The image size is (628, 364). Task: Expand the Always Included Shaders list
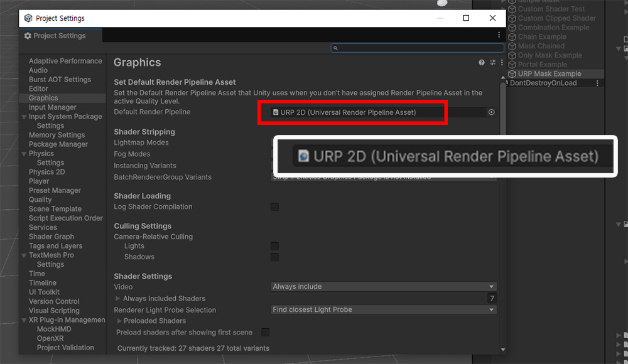(x=118, y=298)
